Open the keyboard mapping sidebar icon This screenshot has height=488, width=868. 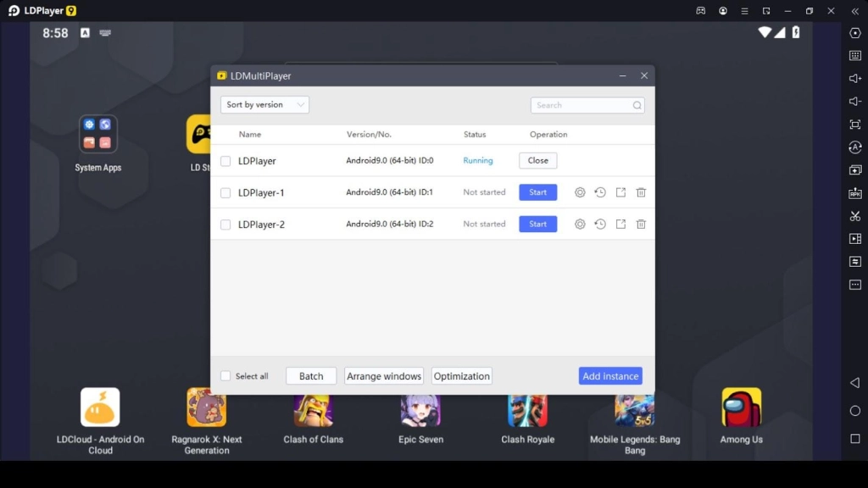[x=855, y=56]
